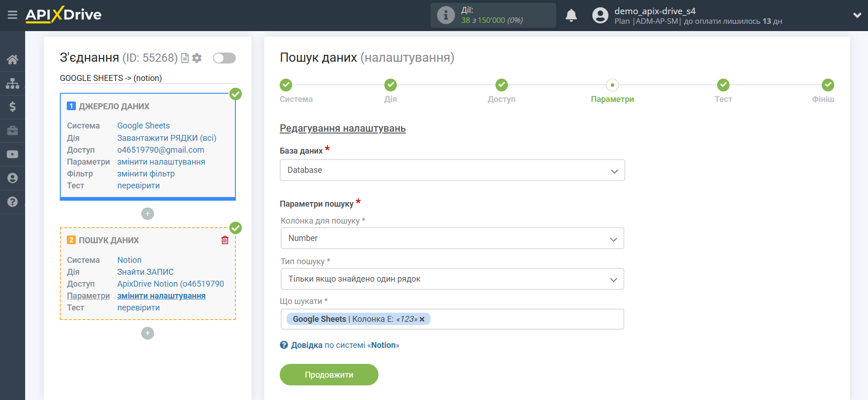Screen dimensions: 868x400
Task: Click the Довідка help question icon
Action: click(x=284, y=345)
